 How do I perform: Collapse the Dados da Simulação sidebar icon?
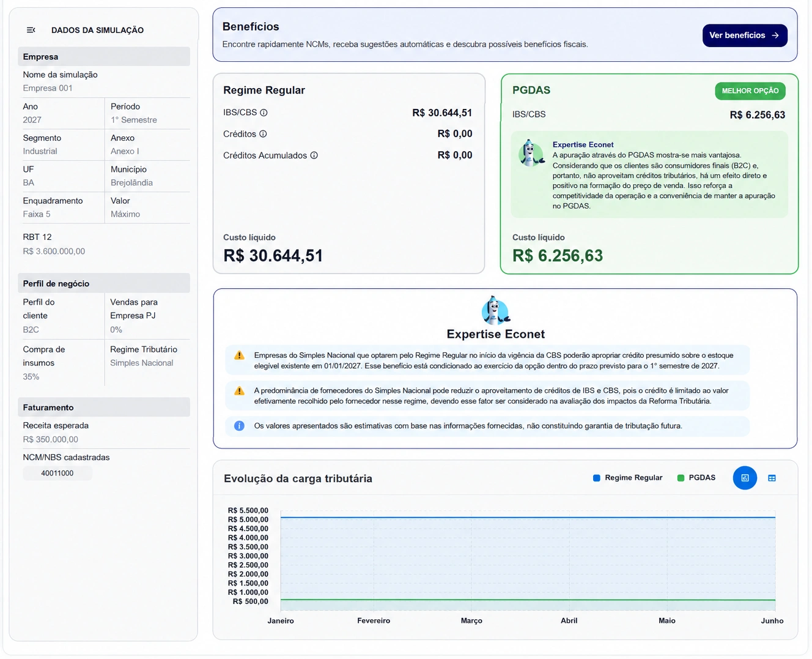click(x=31, y=30)
